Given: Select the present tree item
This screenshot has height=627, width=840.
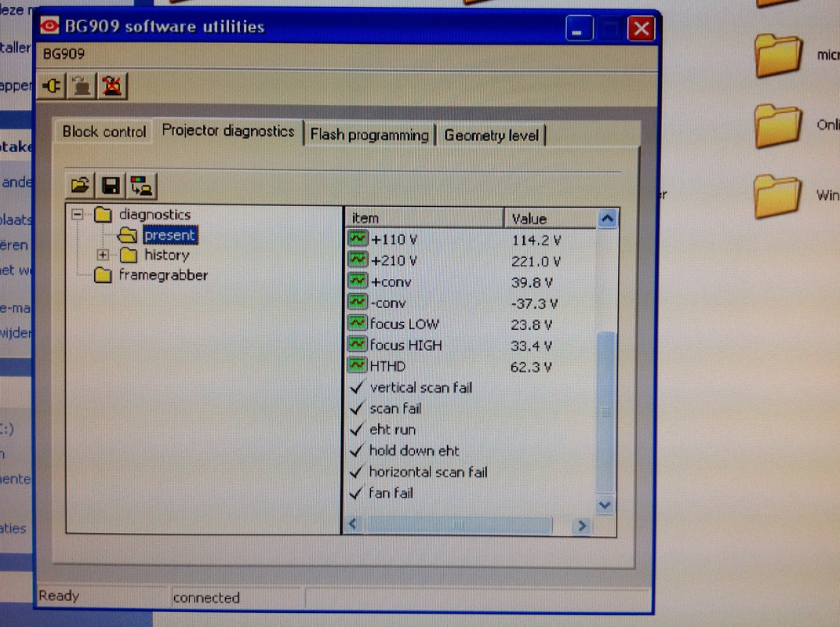Looking at the screenshot, I should (x=170, y=235).
